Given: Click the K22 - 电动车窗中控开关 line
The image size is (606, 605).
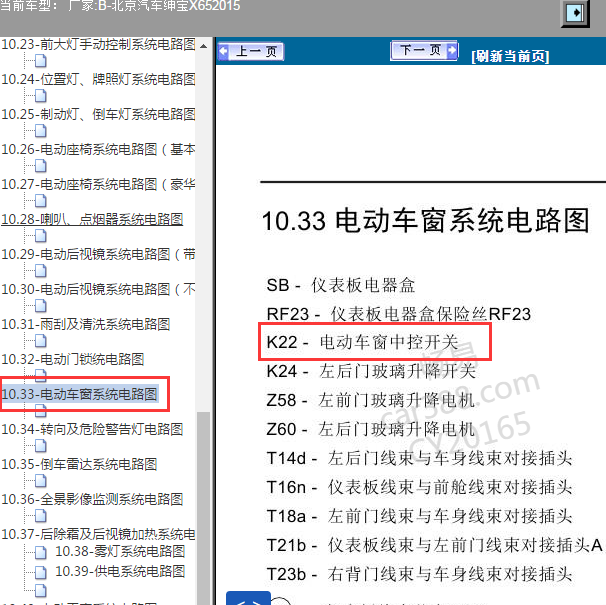Looking at the screenshot, I should click(362, 342).
